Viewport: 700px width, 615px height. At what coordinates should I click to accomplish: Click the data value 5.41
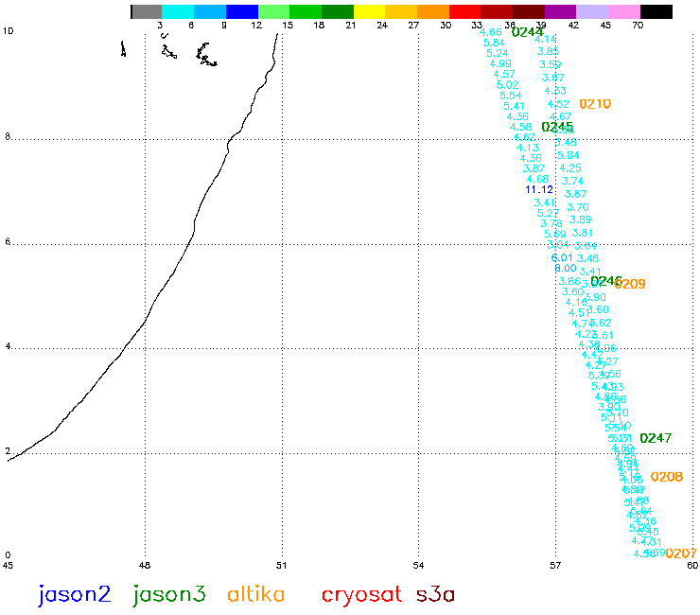point(514,106)
